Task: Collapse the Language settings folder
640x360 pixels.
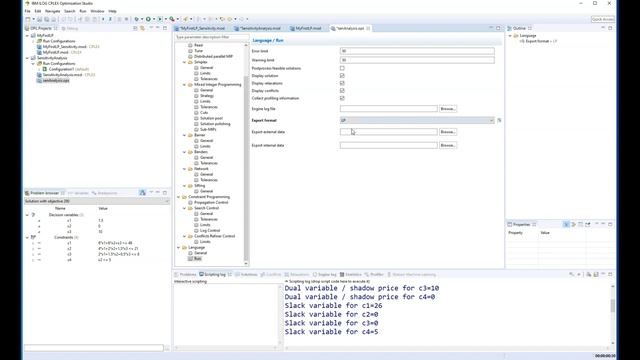Action: [178, 247]
